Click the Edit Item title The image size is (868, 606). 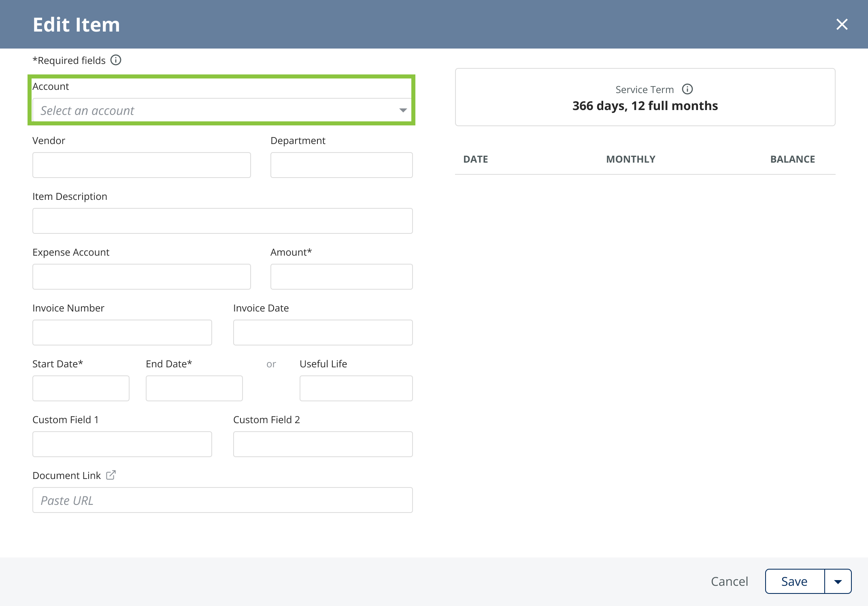(77, 25)
